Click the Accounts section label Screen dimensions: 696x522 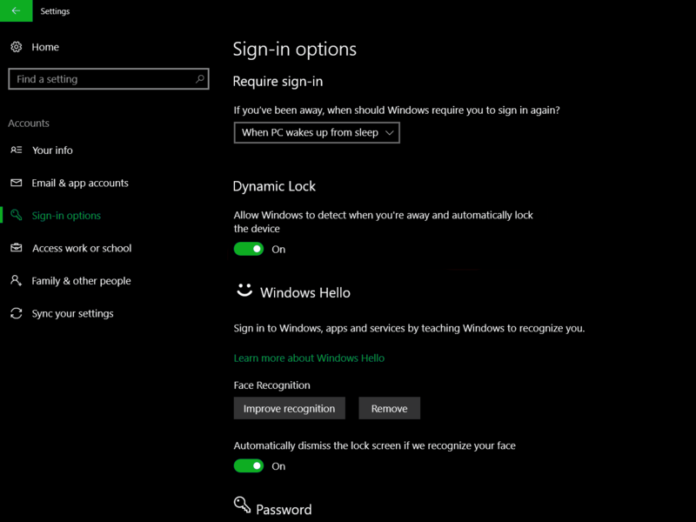[x=28, y=123]
